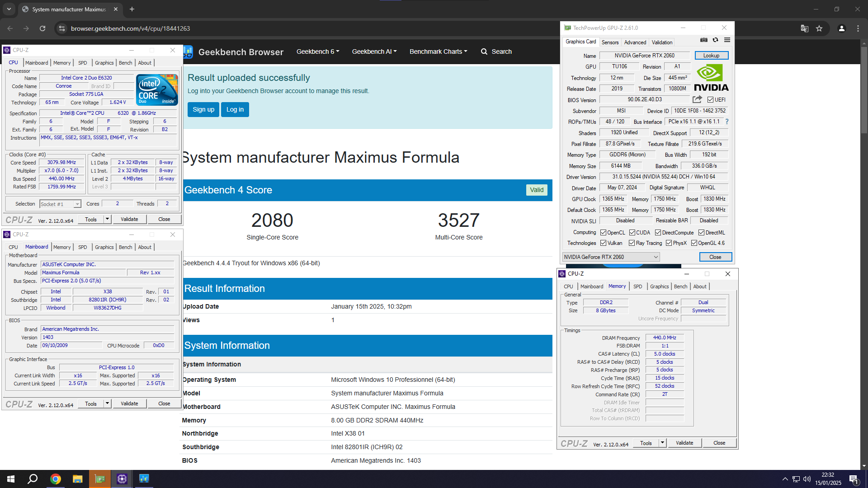The height and width of the screenshot is (488, 868).
Task: Toggle the Vulkan checkbox
Action: point(603,243)
